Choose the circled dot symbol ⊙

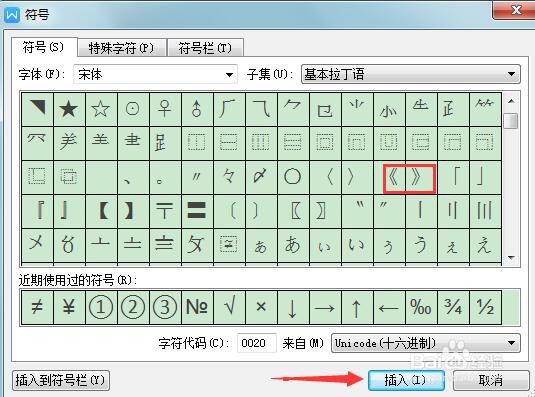(133, 109)
